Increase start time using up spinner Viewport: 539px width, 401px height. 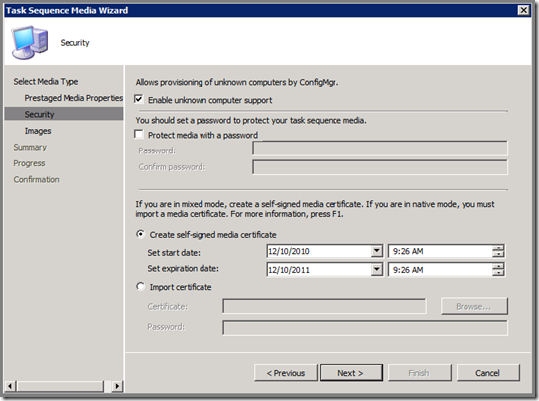498,248
